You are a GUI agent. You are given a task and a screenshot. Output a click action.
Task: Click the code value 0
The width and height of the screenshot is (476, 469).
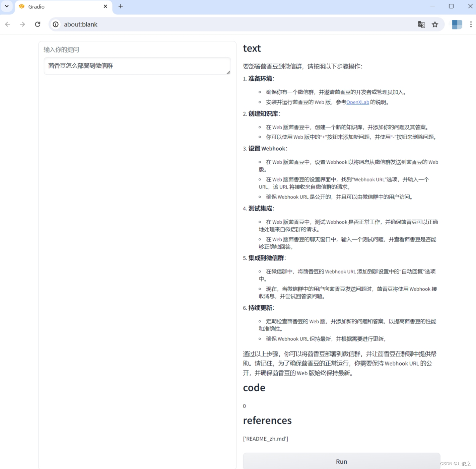click(245, 406)
